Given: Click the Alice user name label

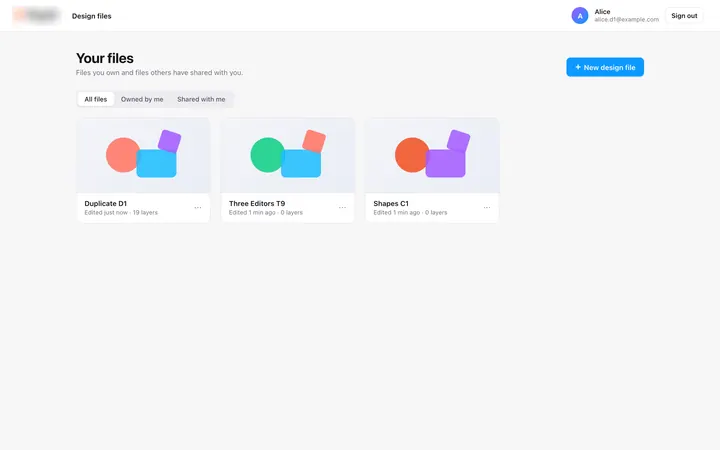Looking at the screenshot, I should [x=602, y=11].
